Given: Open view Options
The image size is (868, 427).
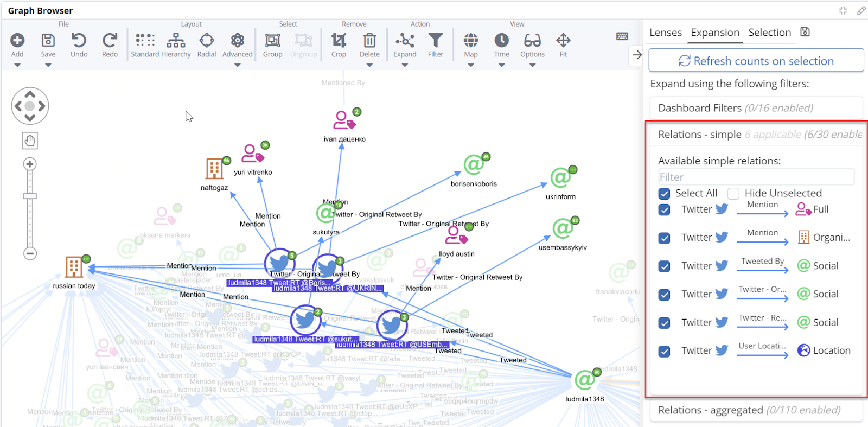Looking at the screenshot, I should point(532,40).
